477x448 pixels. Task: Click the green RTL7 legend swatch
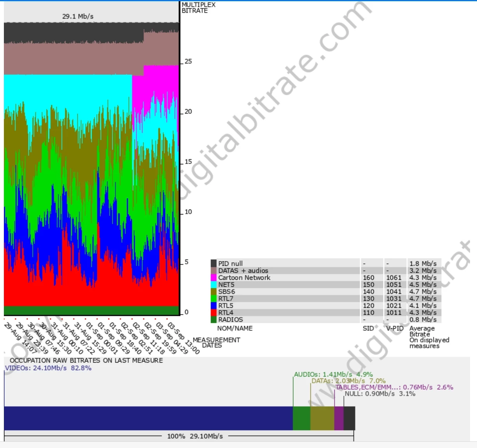213,298
